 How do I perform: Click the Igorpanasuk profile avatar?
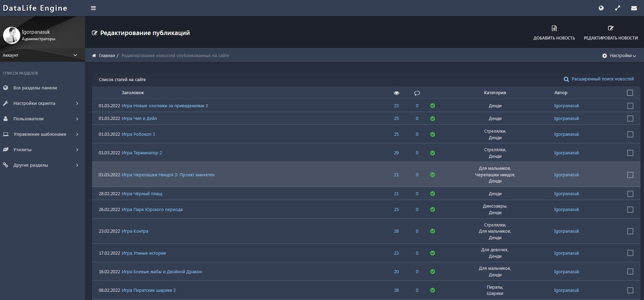click(12, 35)
